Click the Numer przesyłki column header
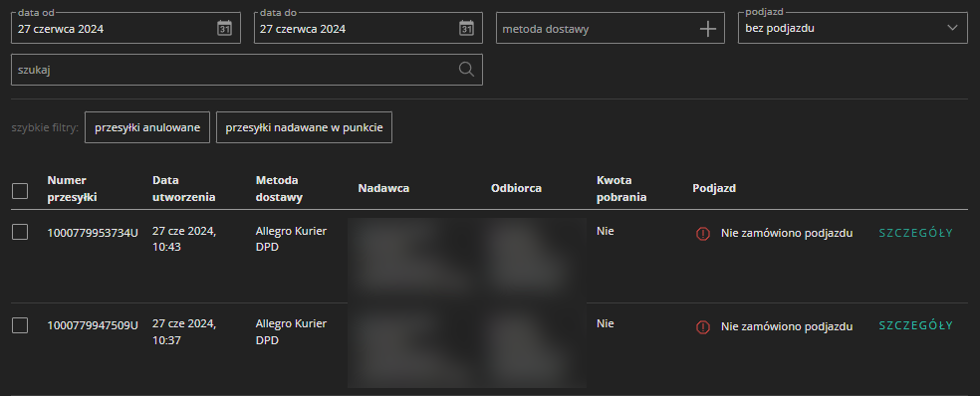 click(72, 189)
